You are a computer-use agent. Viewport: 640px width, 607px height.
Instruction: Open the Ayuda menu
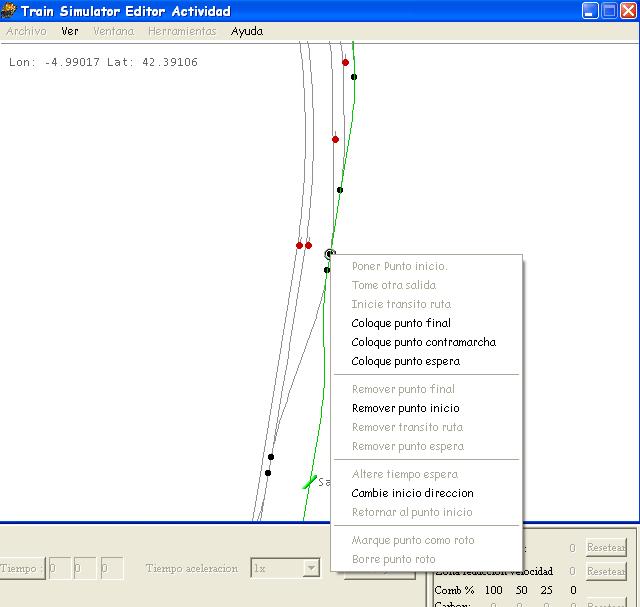point(247,31)
